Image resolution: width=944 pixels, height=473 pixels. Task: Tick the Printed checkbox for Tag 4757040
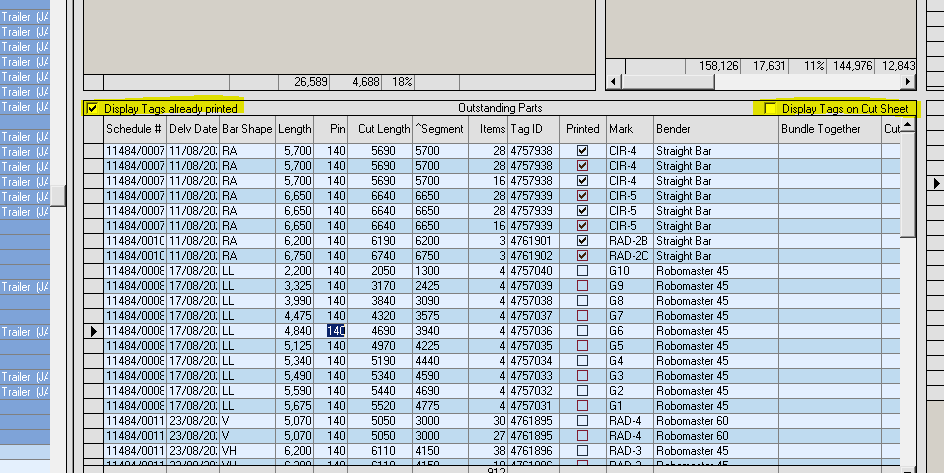tap(582, 271)
